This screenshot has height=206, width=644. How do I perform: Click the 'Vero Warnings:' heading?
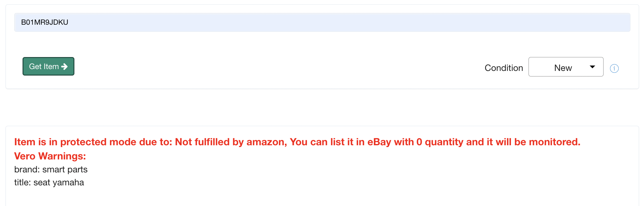tap(50, 156)
